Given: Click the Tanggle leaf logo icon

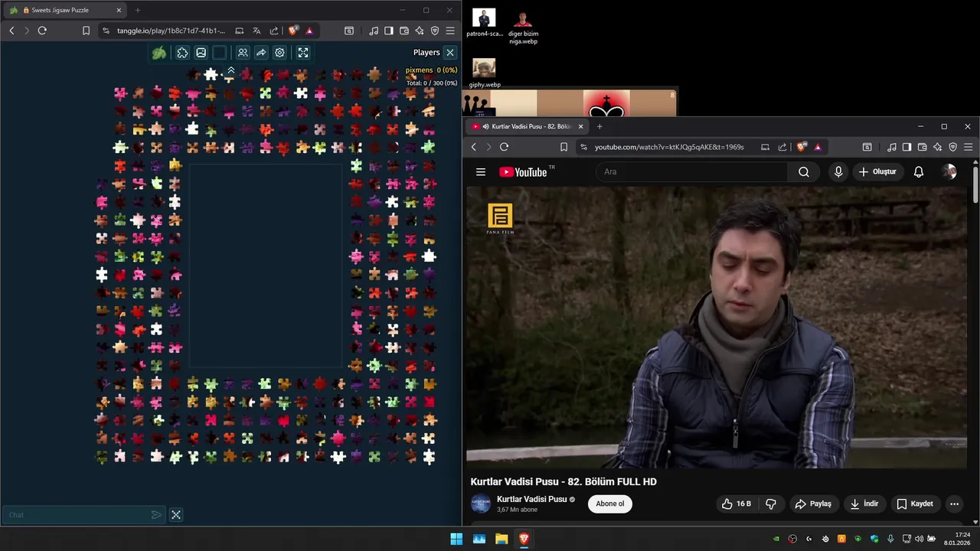Looking at the screenshot, I should 158,53.
